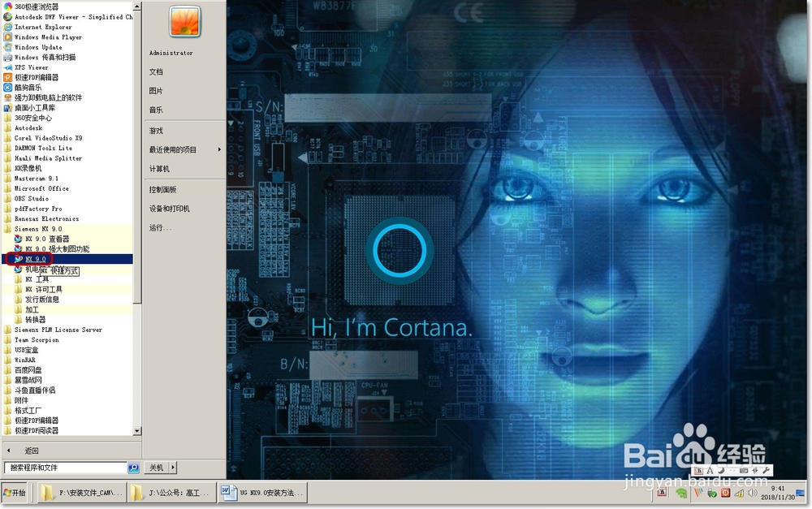This screenshot has height=509, width=812.
Task: Click the taskbar 五 input method icon
Action: pos(661,492)
